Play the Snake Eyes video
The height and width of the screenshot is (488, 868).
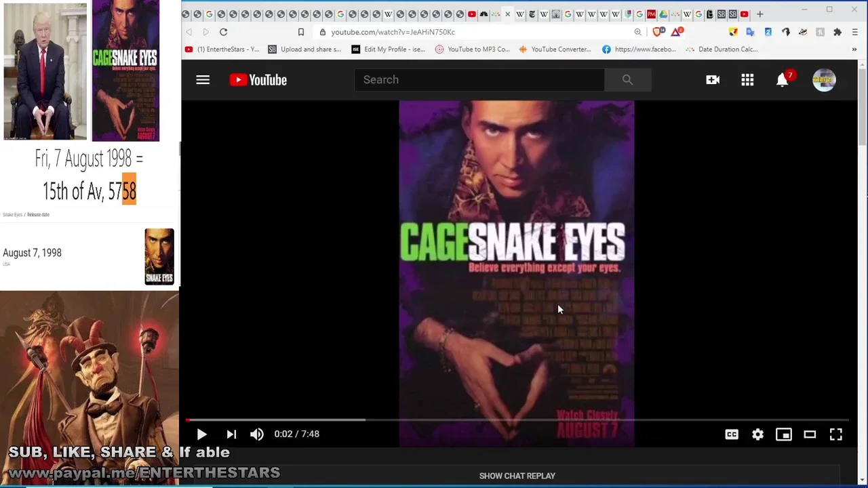pyautogui.click(x=201, y=434)
